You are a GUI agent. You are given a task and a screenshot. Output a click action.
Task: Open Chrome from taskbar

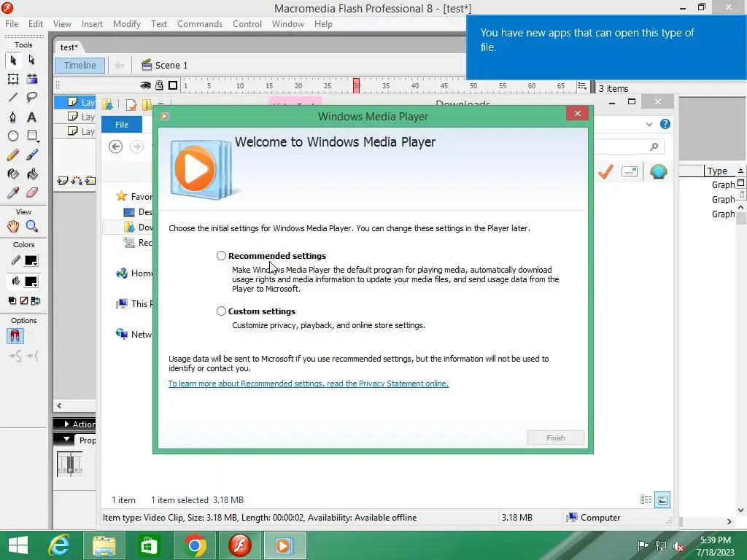click(x=195, y=545)
